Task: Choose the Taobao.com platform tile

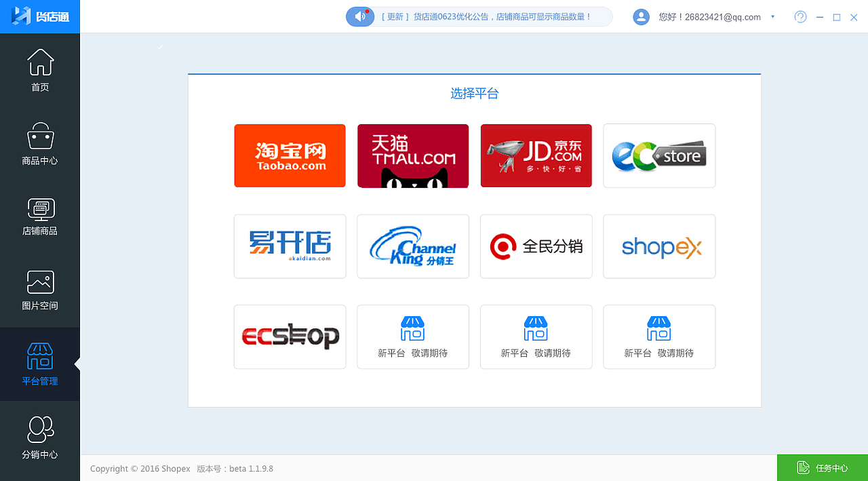Action: (290, 155)
